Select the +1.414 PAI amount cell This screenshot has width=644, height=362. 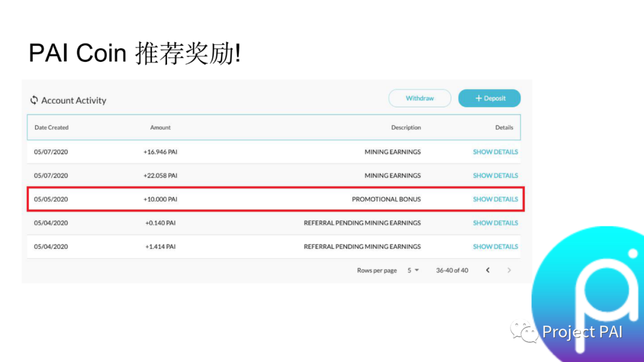click(160, 246)
